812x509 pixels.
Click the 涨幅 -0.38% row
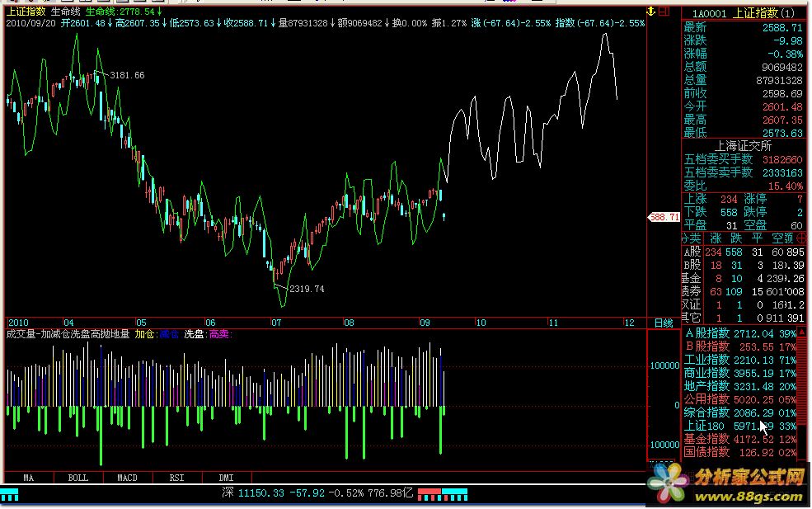point(743,54)
